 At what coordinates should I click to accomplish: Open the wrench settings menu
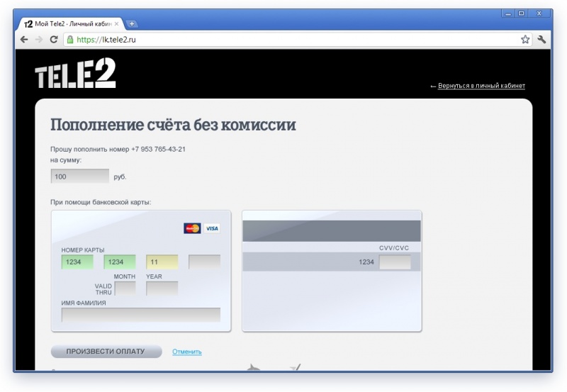[541, 40]
